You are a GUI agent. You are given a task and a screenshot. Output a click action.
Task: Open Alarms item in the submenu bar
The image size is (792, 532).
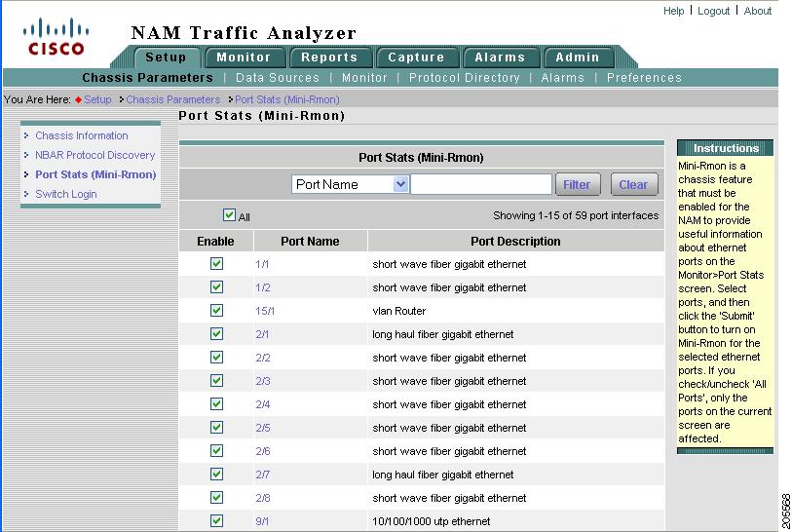coord(563,78)
